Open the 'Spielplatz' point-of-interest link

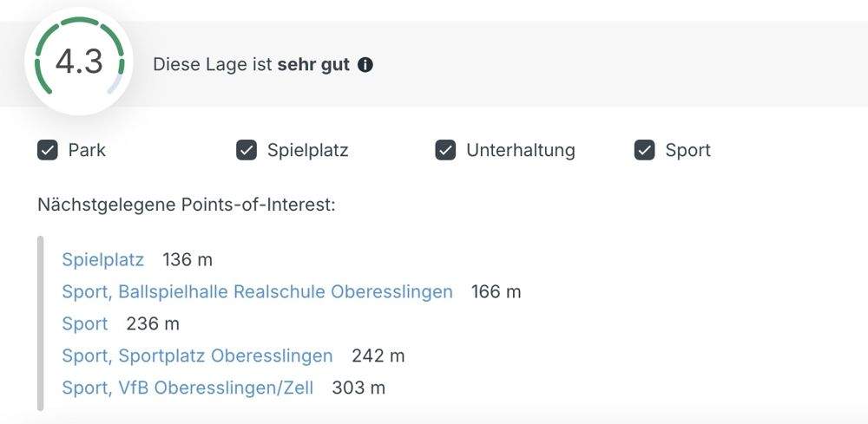click(102, 259)
